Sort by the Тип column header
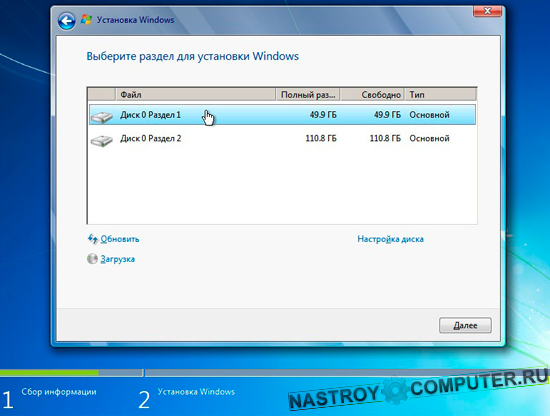550x416 pixels. point(441,95)
